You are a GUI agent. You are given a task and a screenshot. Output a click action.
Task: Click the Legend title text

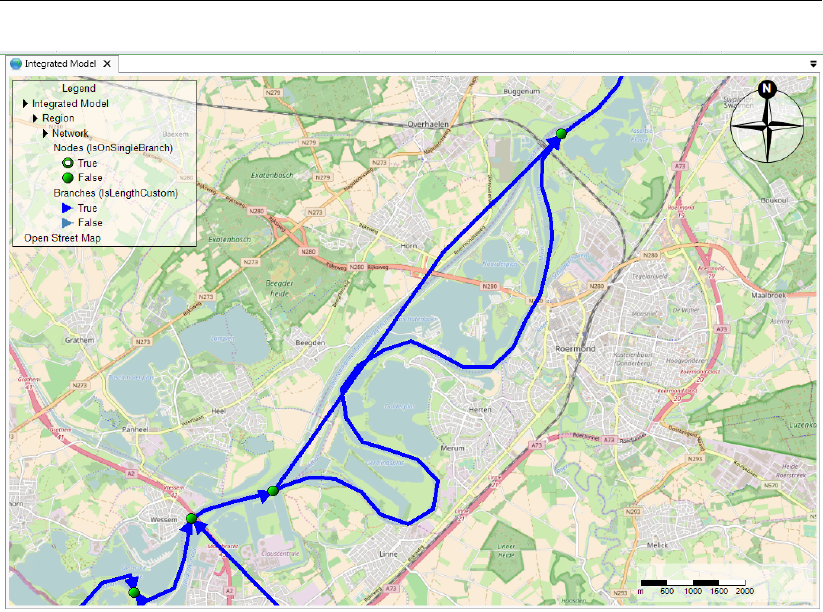click(79, 88)
